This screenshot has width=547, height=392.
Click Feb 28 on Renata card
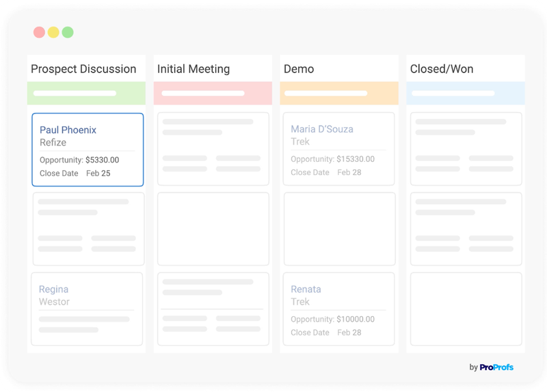[349, 333]
